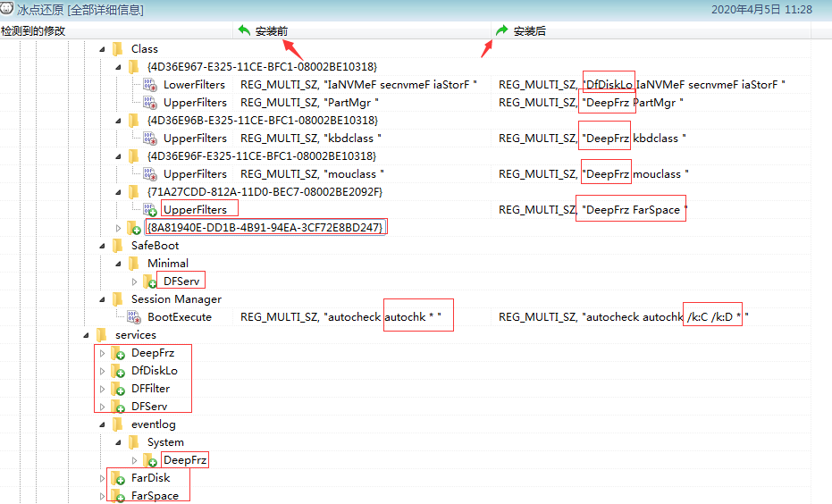Viewport: 832px width, 504px height.
Task: Collapse the {4D36E96B-E325-11CE-BFC1-08002BE10318} node
Action: (118, 121)
